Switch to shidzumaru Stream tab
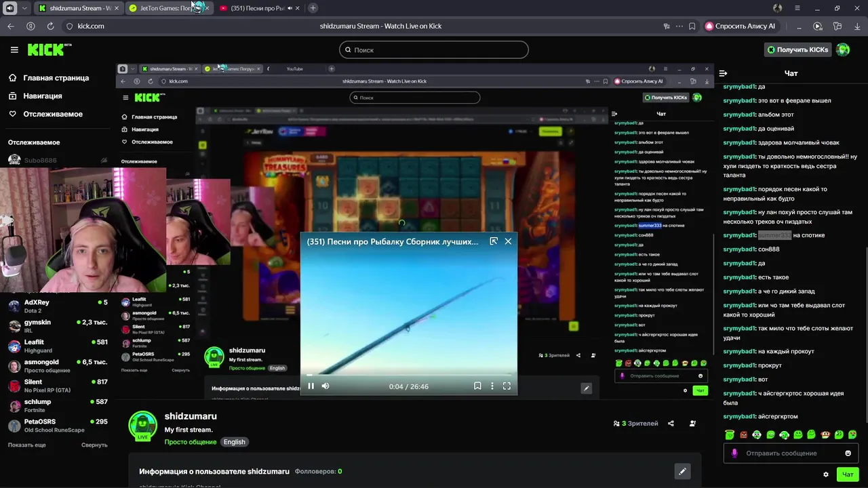The image size is (868, 488). [78, 8]
